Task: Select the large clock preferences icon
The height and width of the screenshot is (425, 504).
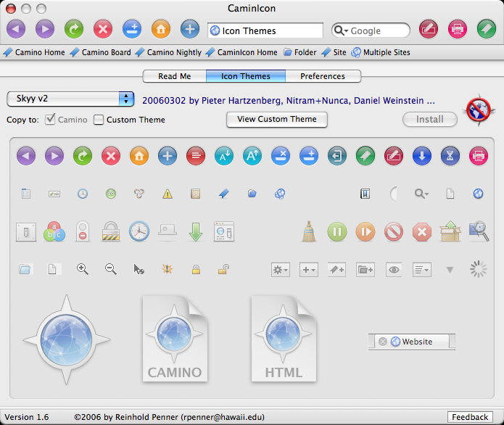Action: pyautogui.click(x=139, y=231)
